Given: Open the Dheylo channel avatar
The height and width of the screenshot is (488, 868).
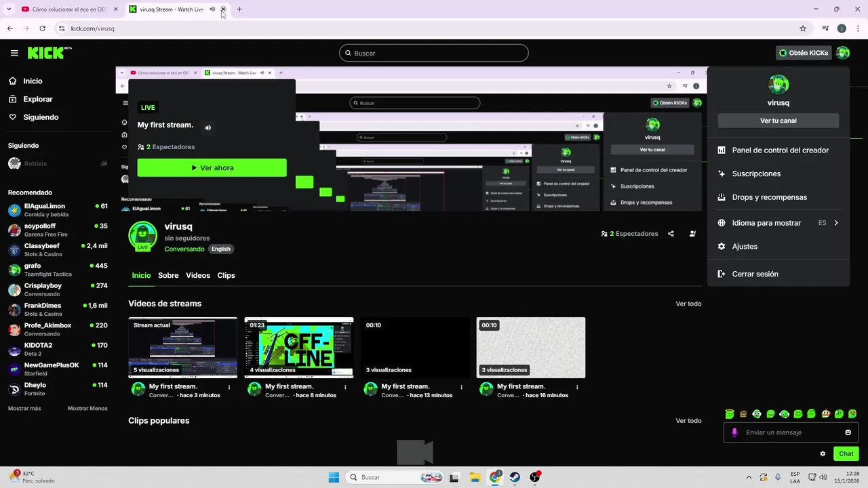Looking at the screenshot, I should 14,389.
